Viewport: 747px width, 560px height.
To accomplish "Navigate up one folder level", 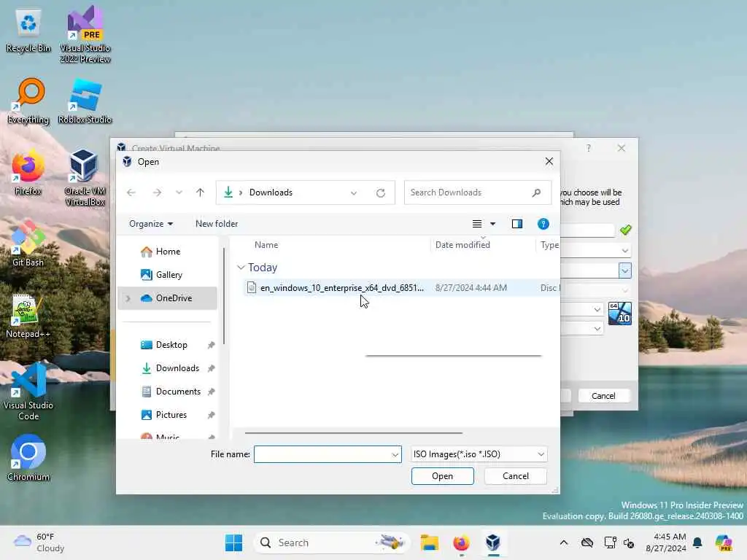I will (200, 192).
